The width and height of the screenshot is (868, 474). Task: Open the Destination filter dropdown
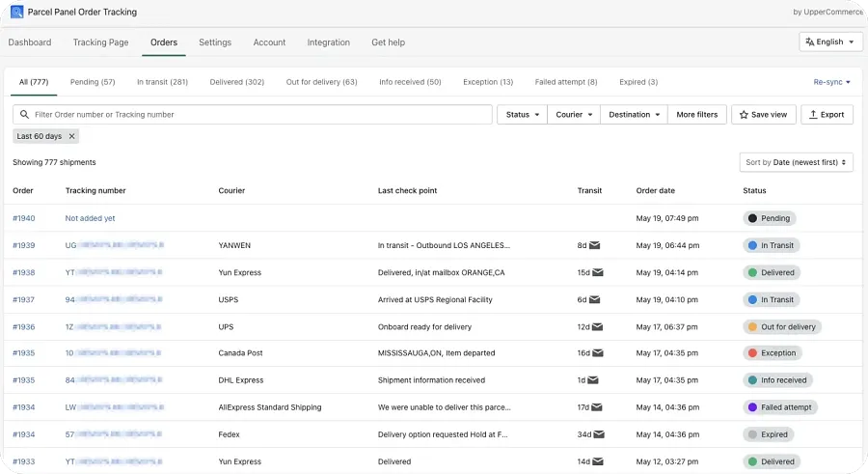point(634,114)
